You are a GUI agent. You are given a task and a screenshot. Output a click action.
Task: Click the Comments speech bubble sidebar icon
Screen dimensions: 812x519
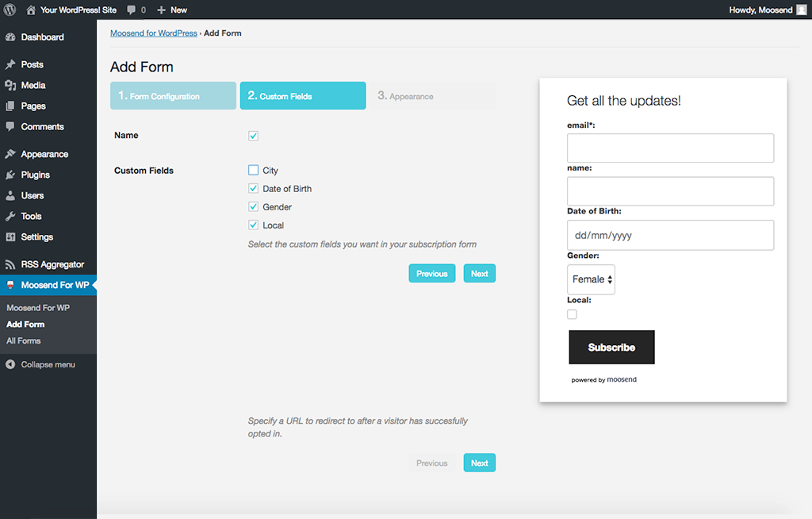pyautogui.click(x=10, y=126)
